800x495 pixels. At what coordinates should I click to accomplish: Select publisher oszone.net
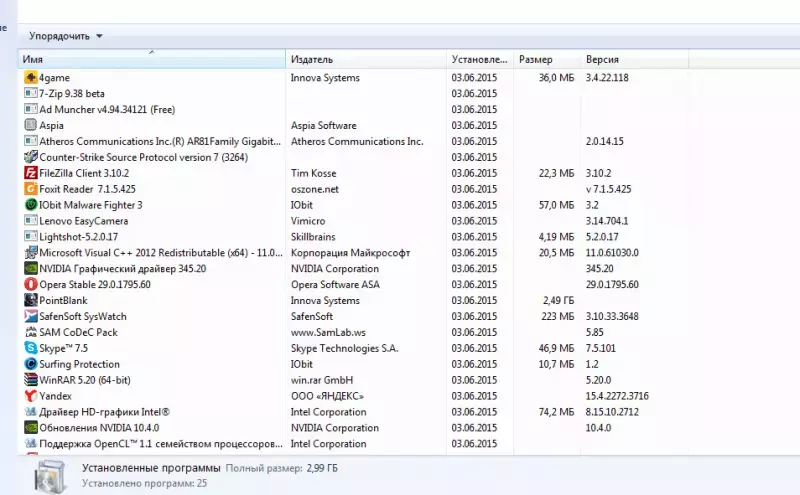(x=315, y=189)
